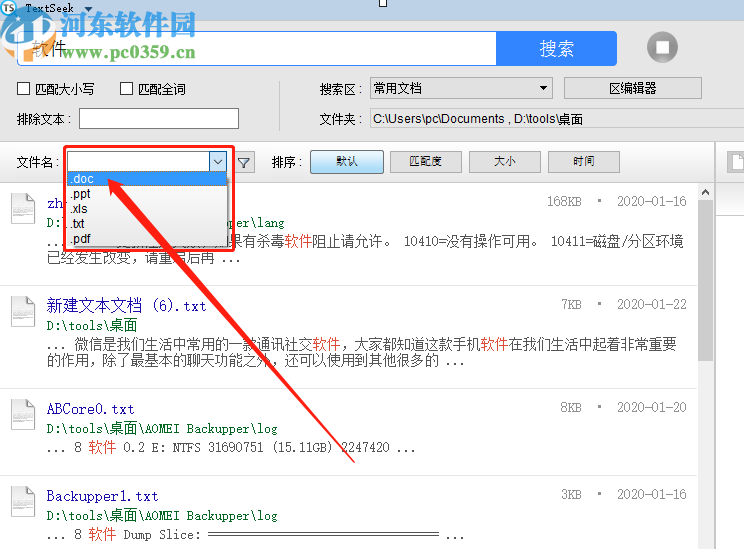Viewport: 744px width, 549px height.
Task: Select .pdf from the file type list
Action: tap(148, 239)
